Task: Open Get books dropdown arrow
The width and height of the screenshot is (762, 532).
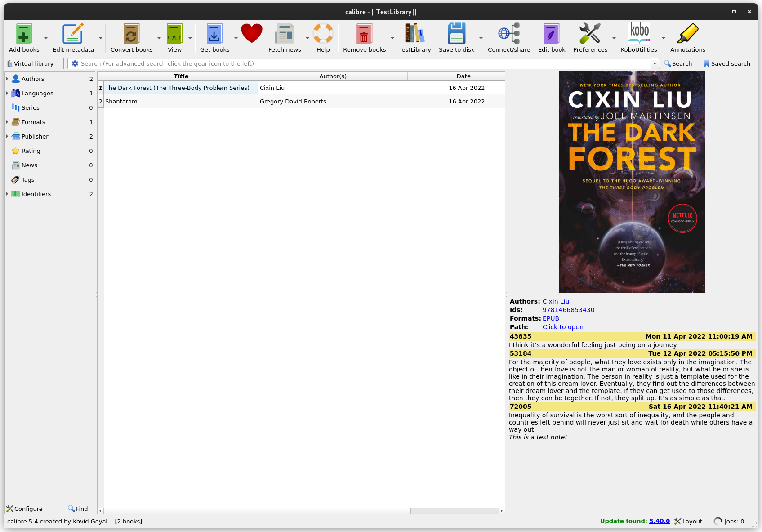Action: click(x=236, y=38)
